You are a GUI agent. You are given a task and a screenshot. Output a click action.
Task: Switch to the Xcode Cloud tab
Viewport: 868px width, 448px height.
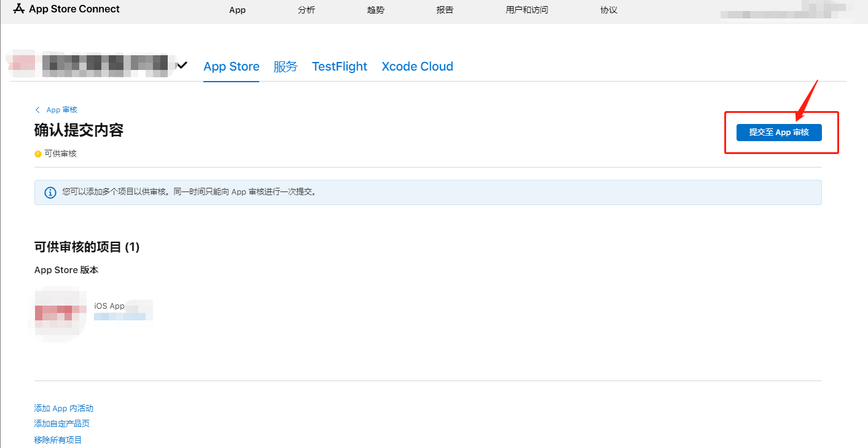click(418, 66)
